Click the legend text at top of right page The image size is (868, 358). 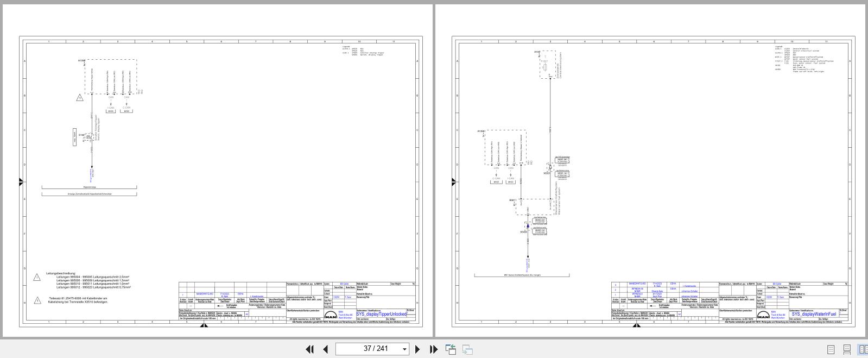click(803, 59)
